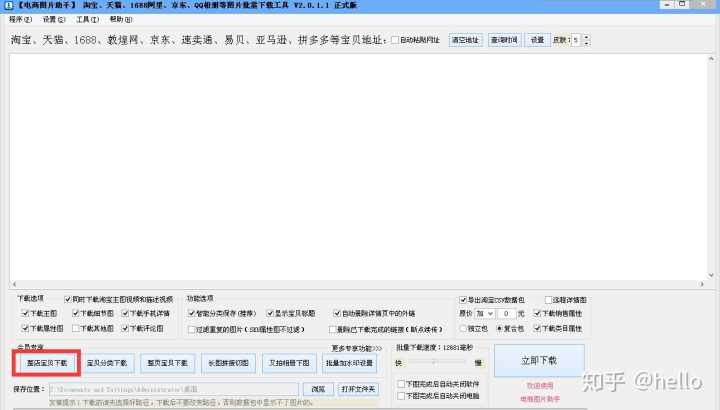Open the 工具 menu
The image size is (720, 410).
tap(86, 20)
